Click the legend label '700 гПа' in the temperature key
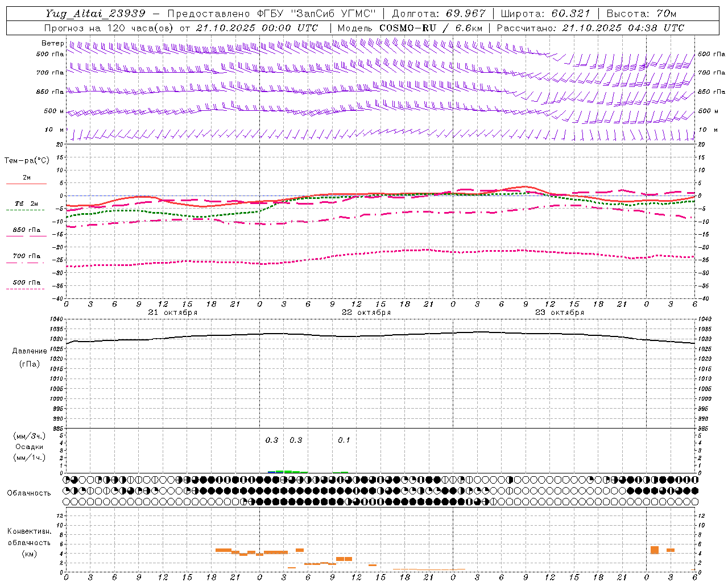The image size is (728, 582). point(27,256)
